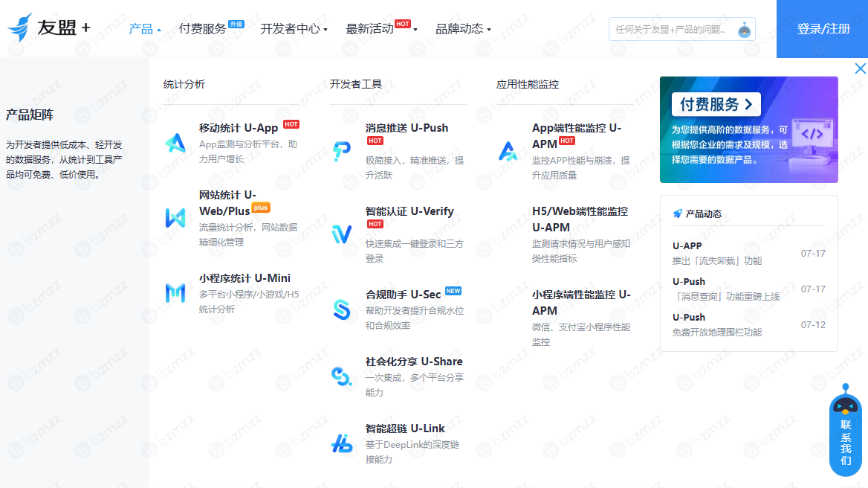
Task: Open U-APP 推出「流失卸载」功能 news item
Action: 748,253
